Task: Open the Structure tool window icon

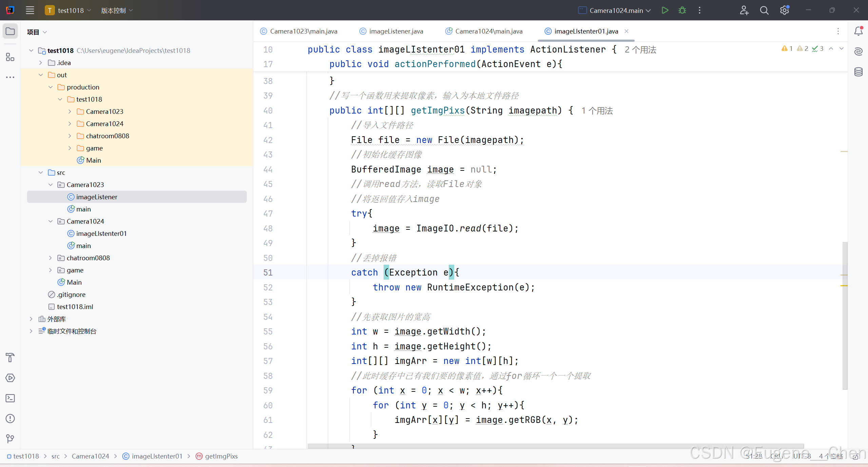Action: point(10,57)
